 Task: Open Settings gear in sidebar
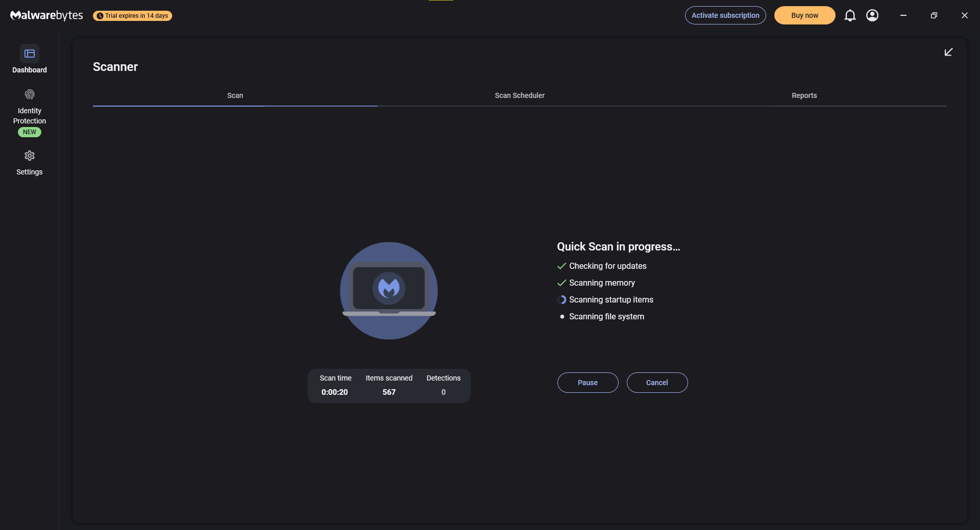pyautogui.click(x=30, y=156)
